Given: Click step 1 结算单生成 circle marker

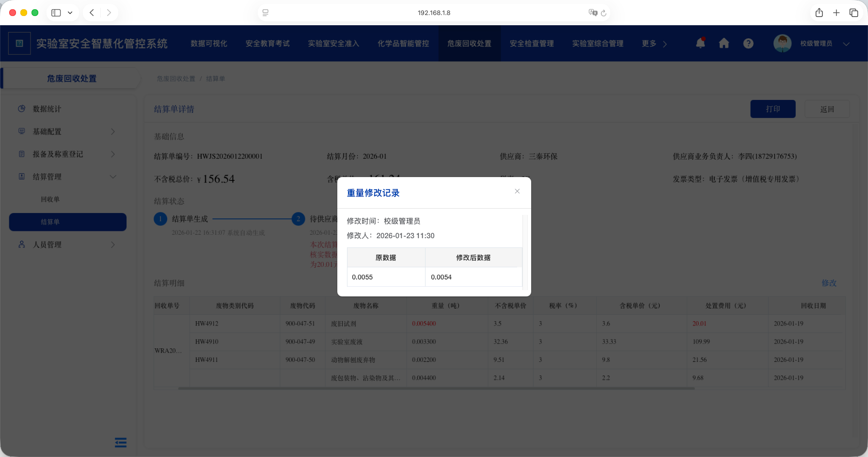Looking at the screenshot, I should (160, 219).
